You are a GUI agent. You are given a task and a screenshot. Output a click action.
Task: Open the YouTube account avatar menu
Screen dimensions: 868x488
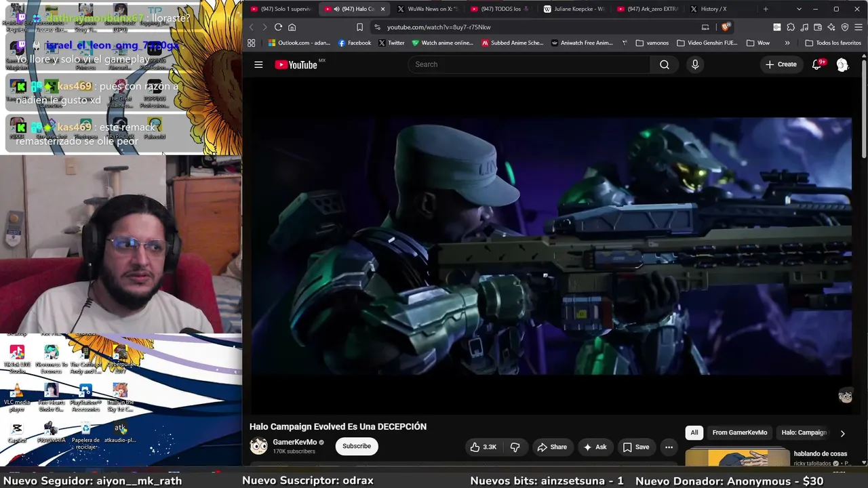(842, 64)
